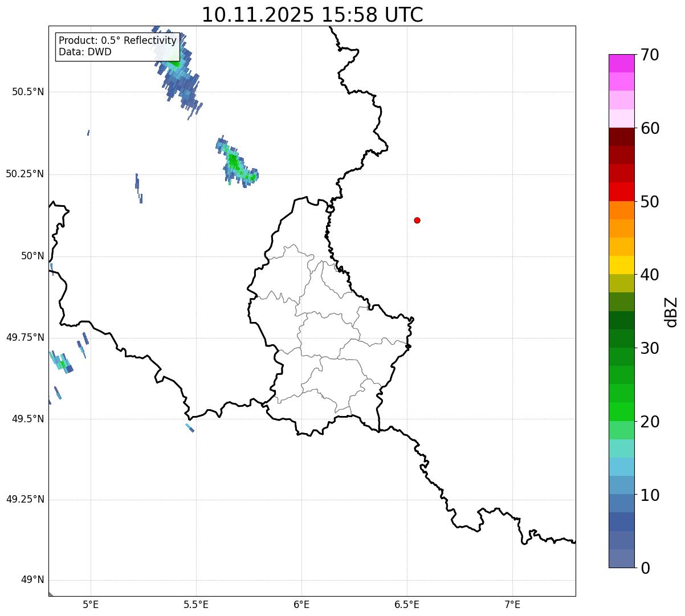Screen dimensions: 685x616
Task: Click the 49.25°N latitude tick label
Action: [25, 500]
